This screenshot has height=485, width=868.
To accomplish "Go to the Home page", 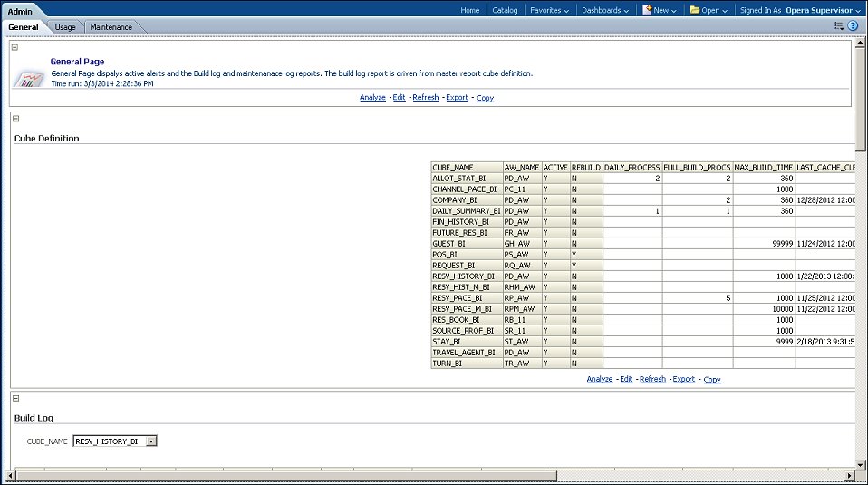I will (469, 10).
